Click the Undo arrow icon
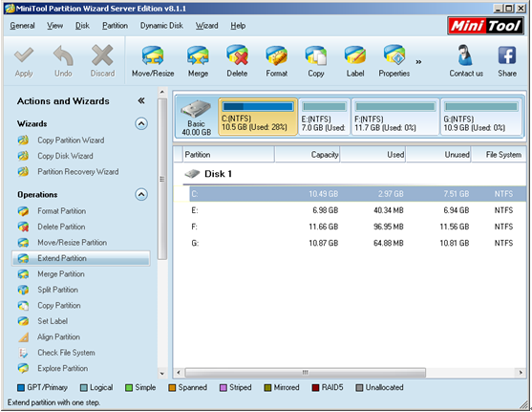The height and width of the screenshot is (412, 532). pos(63,55)
